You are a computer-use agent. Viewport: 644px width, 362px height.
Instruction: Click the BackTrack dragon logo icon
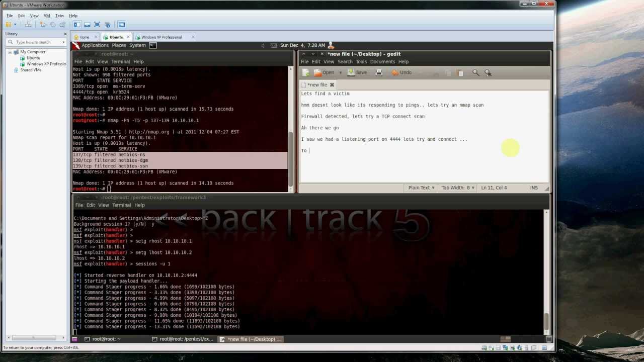(x=76, y=45)
